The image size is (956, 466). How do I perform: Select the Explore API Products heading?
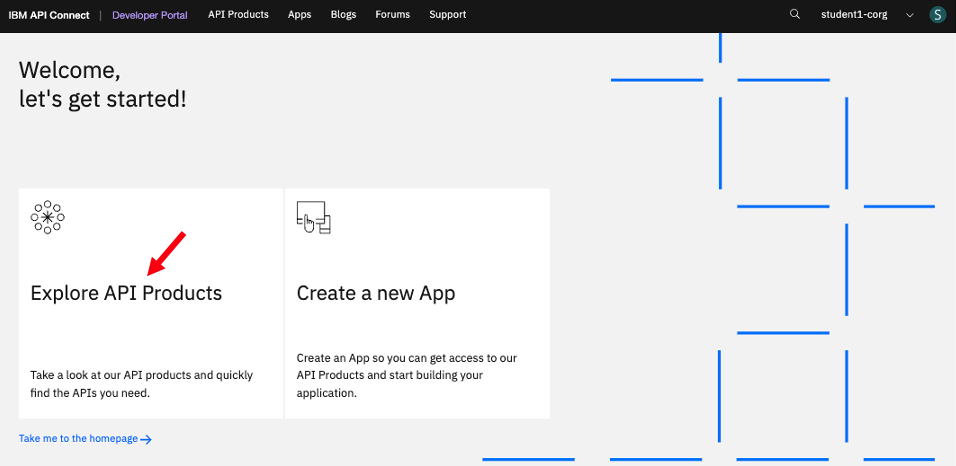[x=126, y=293]
